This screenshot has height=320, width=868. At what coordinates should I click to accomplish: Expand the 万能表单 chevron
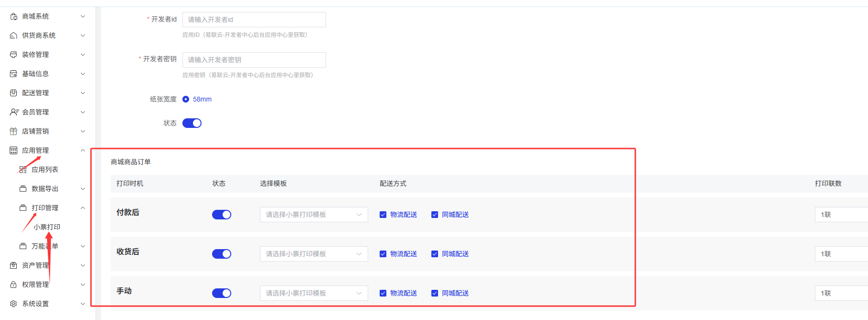[x=83, y=246]
